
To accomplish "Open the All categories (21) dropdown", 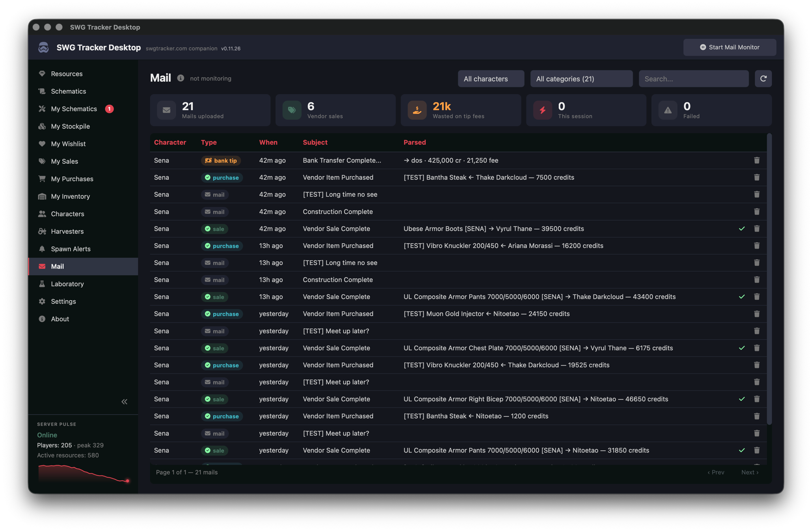I will pos(581,78).
